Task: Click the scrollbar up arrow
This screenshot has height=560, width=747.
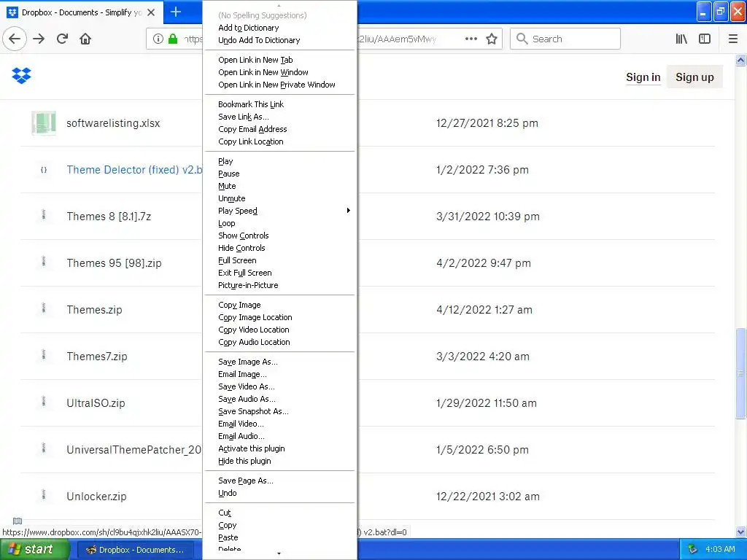Action: point(740,61)
